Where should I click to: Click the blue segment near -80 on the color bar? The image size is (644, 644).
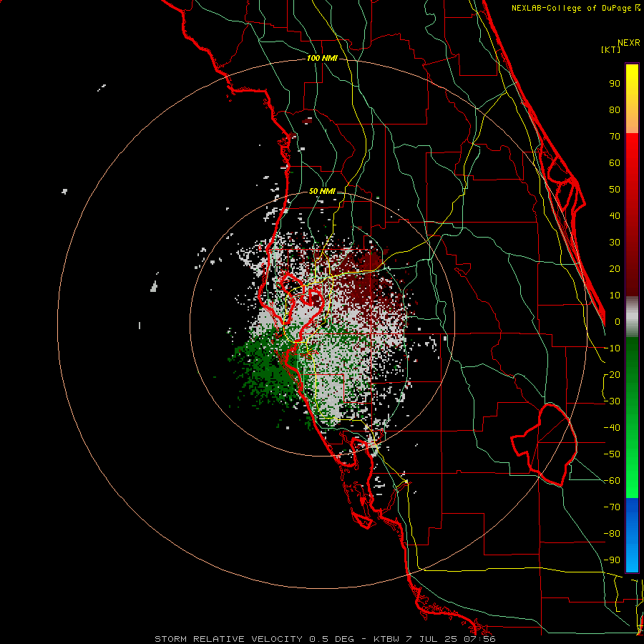[632, 534]
